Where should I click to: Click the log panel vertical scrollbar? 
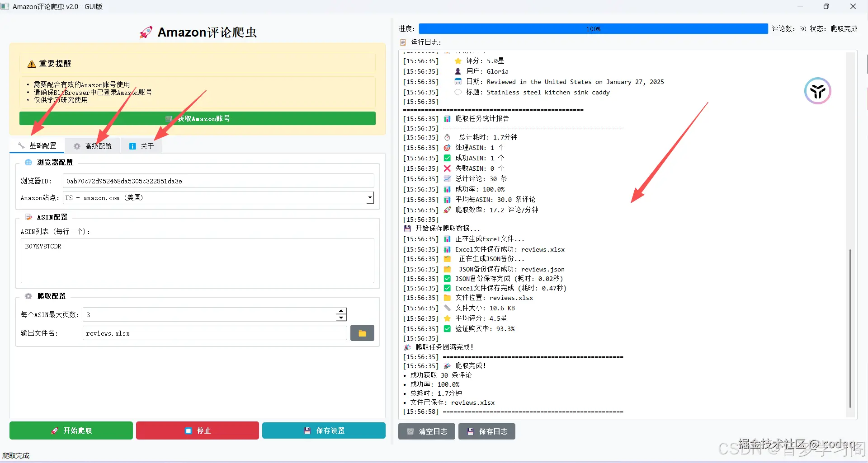[x=850, y=327]
